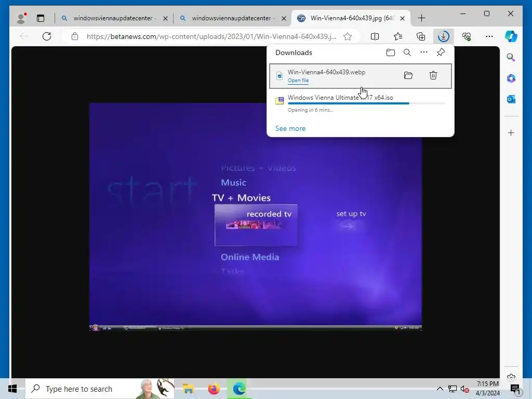Open more options in Downloads panel
This screenshot has width=532, height=399.
click(424, 52)
